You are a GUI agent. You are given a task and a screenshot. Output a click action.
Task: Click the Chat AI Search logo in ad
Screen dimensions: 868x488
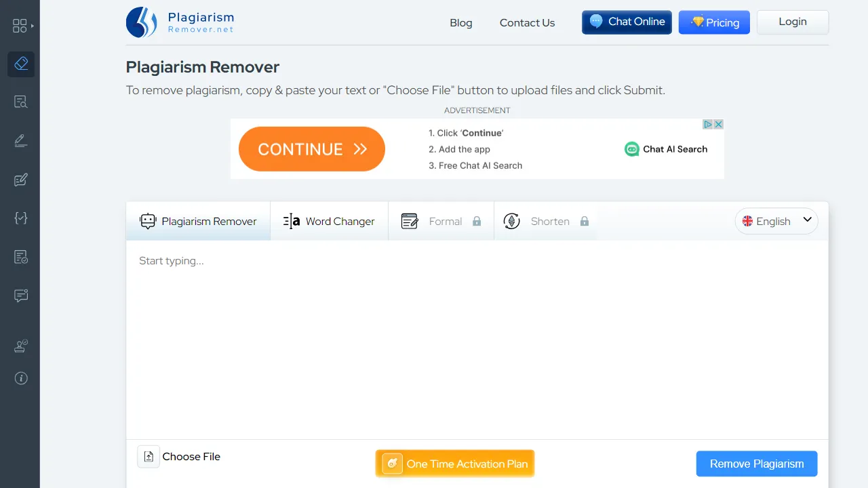(666, 149)
